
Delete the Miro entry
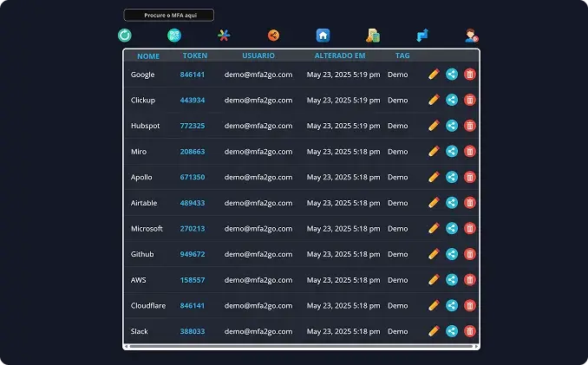[469, 151]
